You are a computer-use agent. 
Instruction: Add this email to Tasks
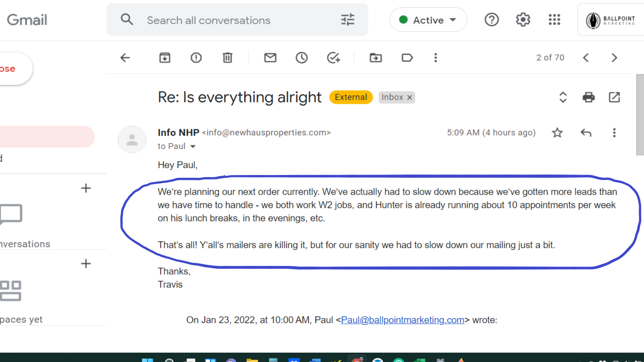click(x=333, y=58)
